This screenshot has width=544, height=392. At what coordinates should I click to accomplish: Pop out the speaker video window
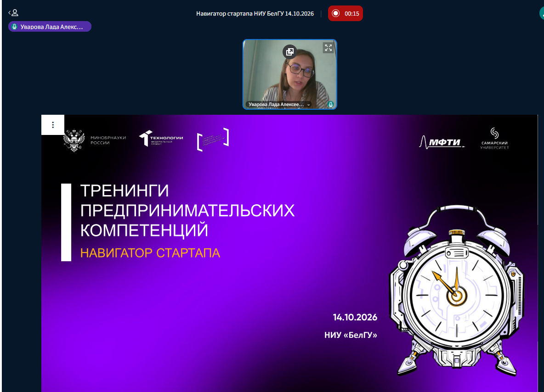pyautogui.click(x=290, y=52)
